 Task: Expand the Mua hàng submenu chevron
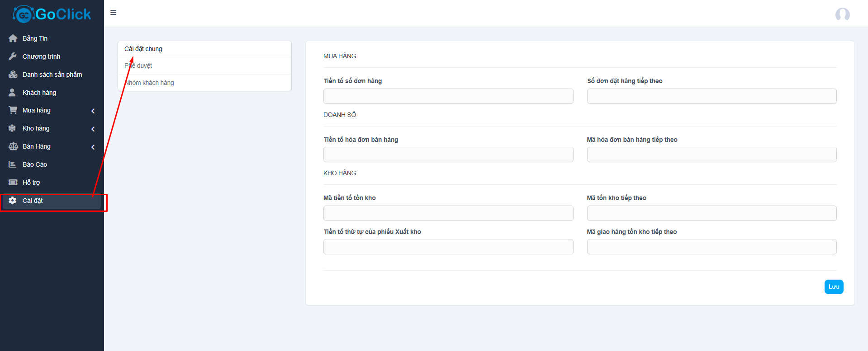(93, 111)
